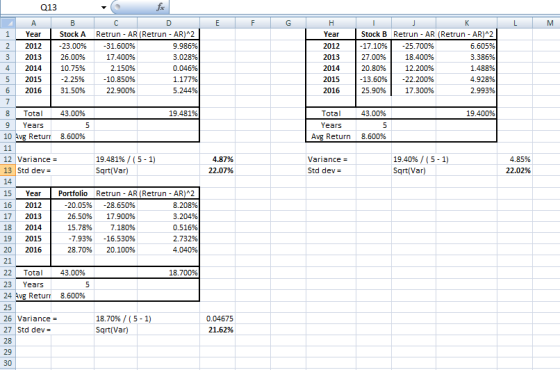Image resolution: width=560 pixels, height=370 pixels.
Task: Click the 21.62% std dev cell
Action: pos(218,330)
